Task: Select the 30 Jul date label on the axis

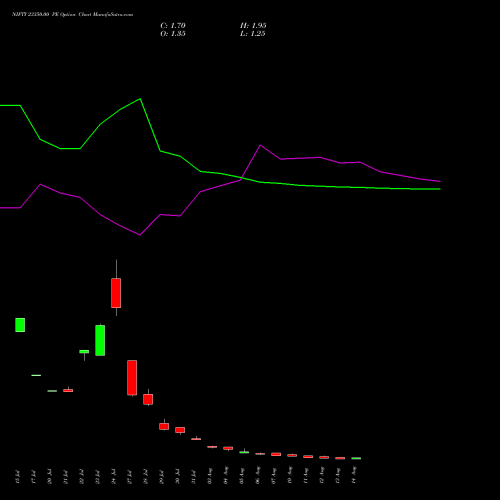Action: point(177,477)
